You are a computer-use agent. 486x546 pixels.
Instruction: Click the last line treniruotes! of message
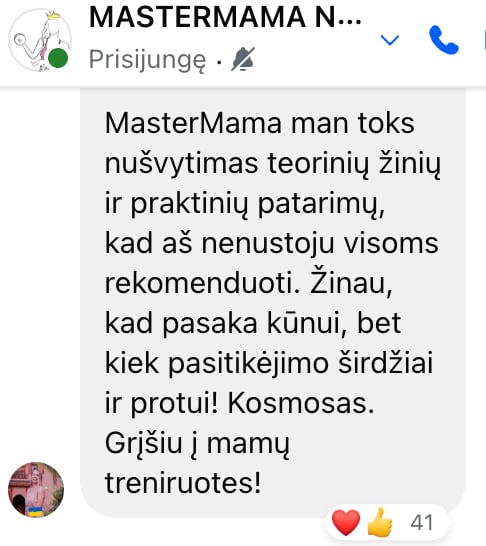183,483
